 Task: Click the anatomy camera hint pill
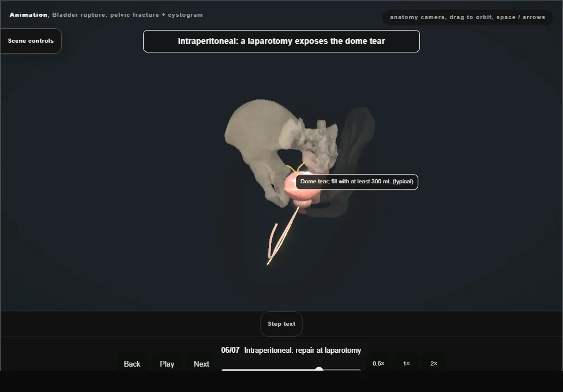coord(467,17)
